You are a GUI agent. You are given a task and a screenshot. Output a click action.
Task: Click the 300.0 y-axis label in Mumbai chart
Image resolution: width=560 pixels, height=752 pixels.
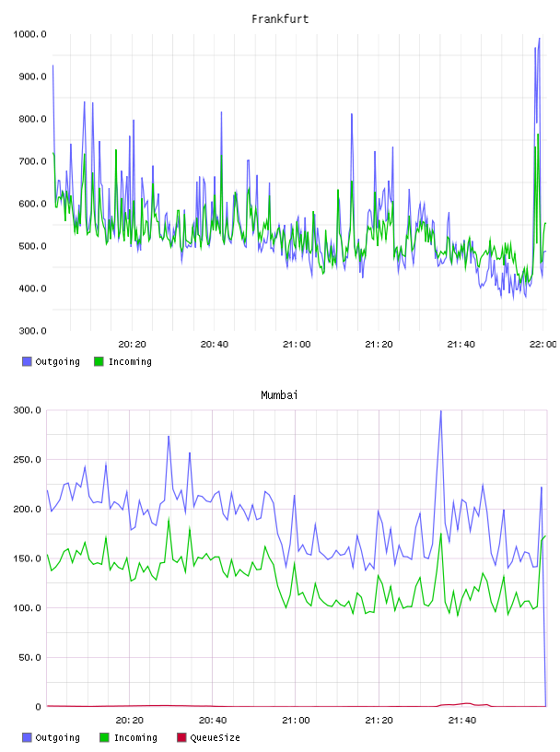click(27, 410)
